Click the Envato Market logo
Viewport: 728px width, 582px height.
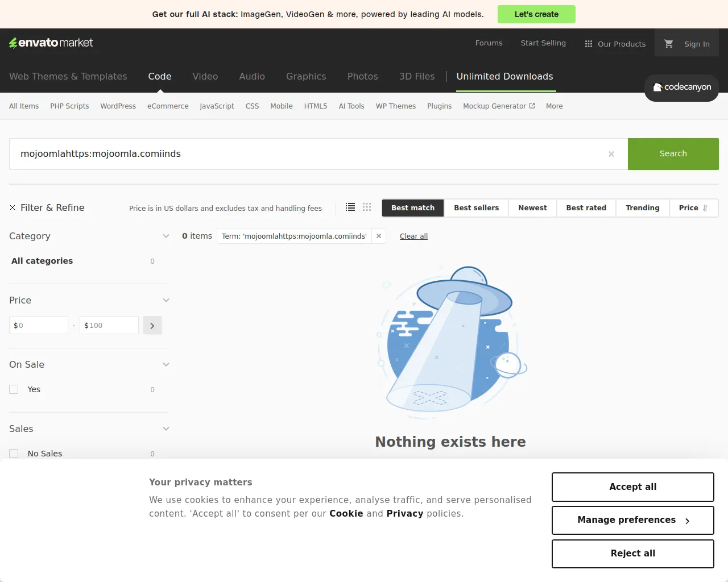coord(51,43)
